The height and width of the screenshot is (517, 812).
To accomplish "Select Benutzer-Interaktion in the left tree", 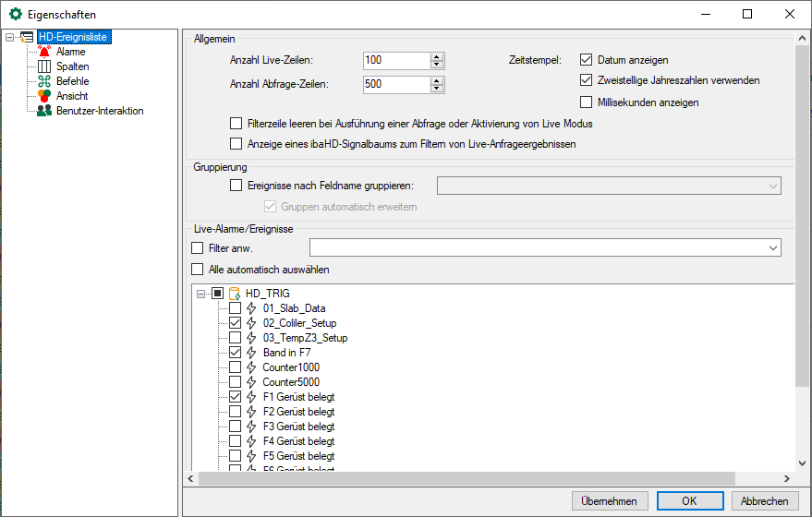I will pos(99,111).
